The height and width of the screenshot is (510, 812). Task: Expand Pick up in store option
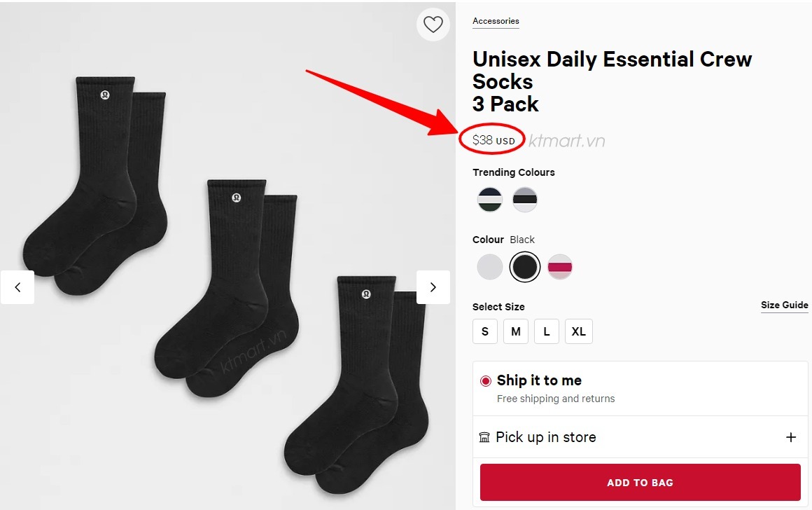pos(791,437)
